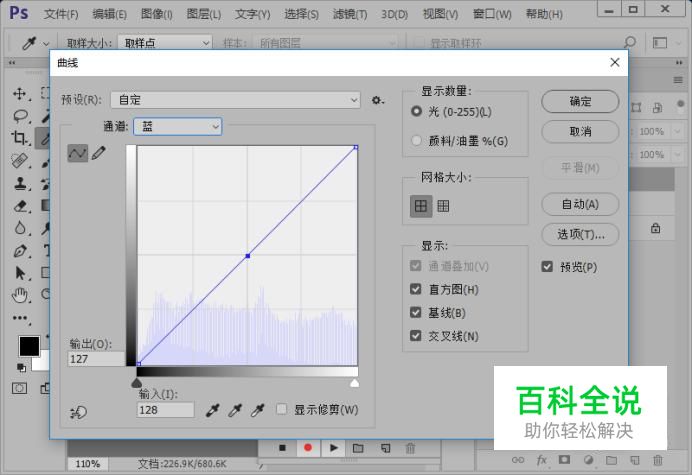Expand the eyedropper tool preset picker arrow
Viewport: 692px width, 475px height.
point(46,43)
